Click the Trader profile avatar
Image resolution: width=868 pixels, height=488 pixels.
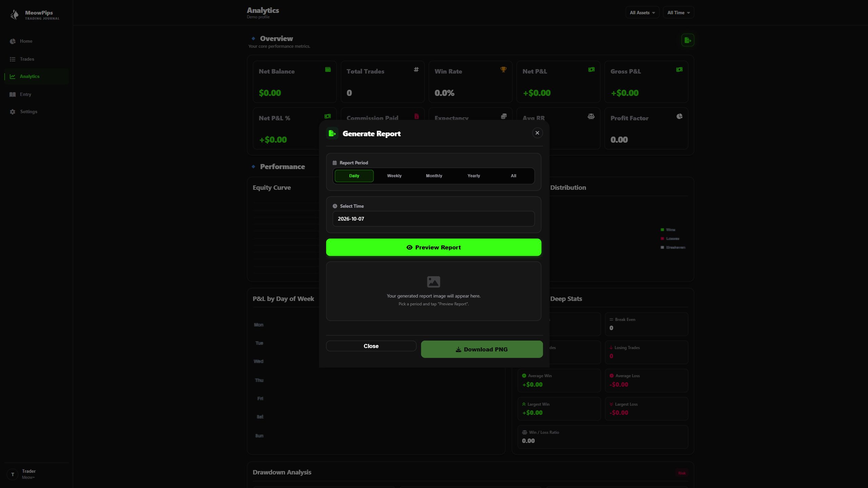13,474
